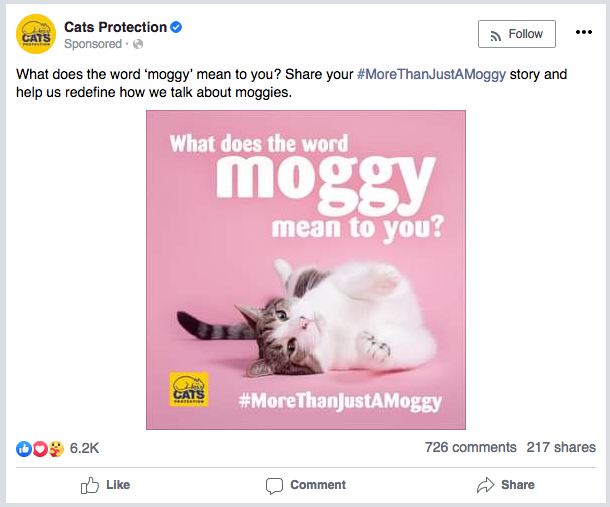
Task: Click the Cats Protection page name
Action: pyautogui.click(x=116, y=27)
